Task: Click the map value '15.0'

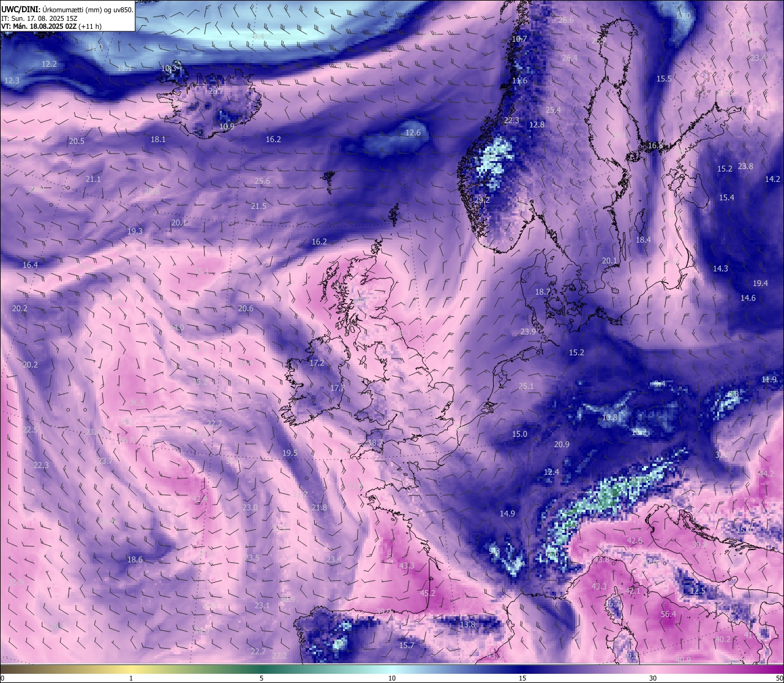Action: pos(519,434)
